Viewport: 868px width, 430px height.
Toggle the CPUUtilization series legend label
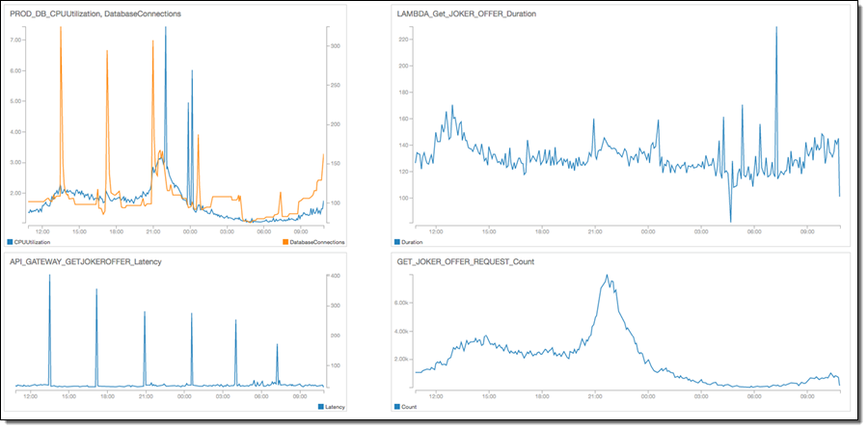(x=33, y=242)
